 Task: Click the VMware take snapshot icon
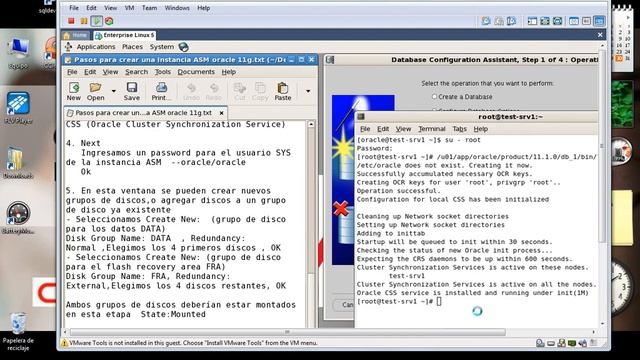tap(486, 21)
